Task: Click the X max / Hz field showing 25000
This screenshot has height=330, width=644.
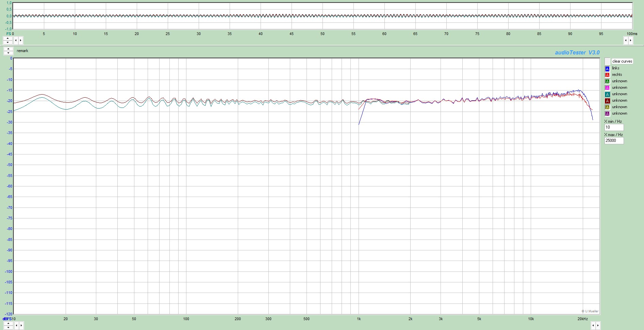Action: [x=614, y=141]
